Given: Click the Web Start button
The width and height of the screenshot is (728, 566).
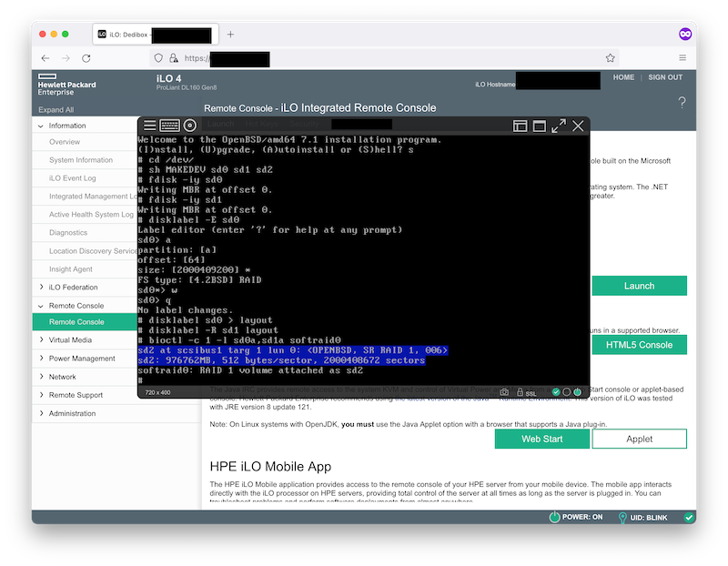Looking at the screenshot, I should click(541, 439).
